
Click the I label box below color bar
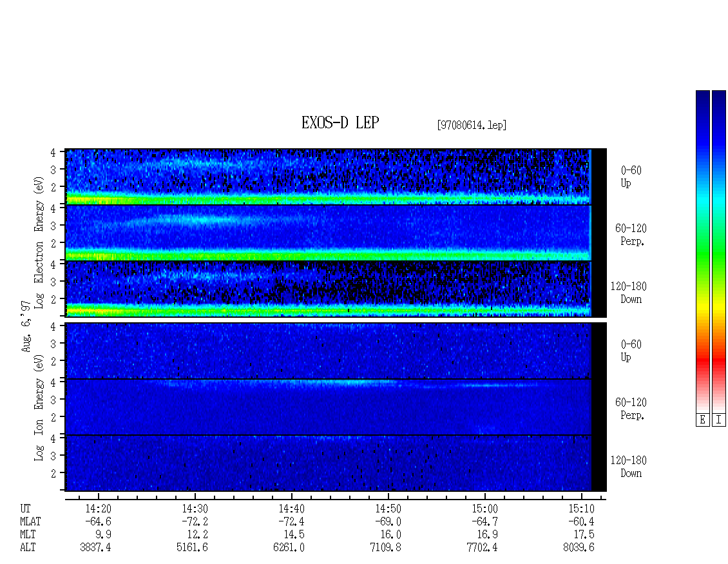(x=719, y=420)
